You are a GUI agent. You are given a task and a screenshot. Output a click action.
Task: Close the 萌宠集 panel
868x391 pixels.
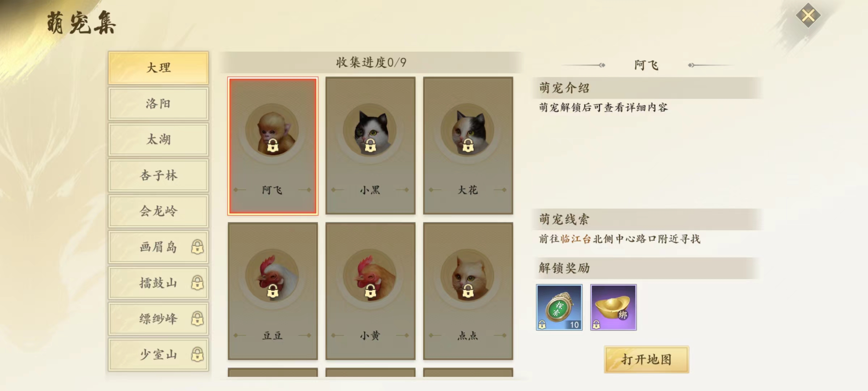(808, 16)
